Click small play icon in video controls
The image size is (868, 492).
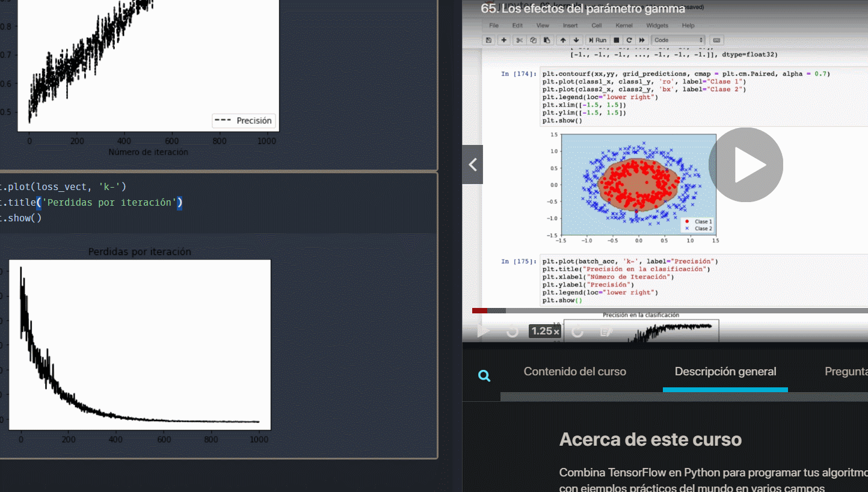tap(483, 331)
